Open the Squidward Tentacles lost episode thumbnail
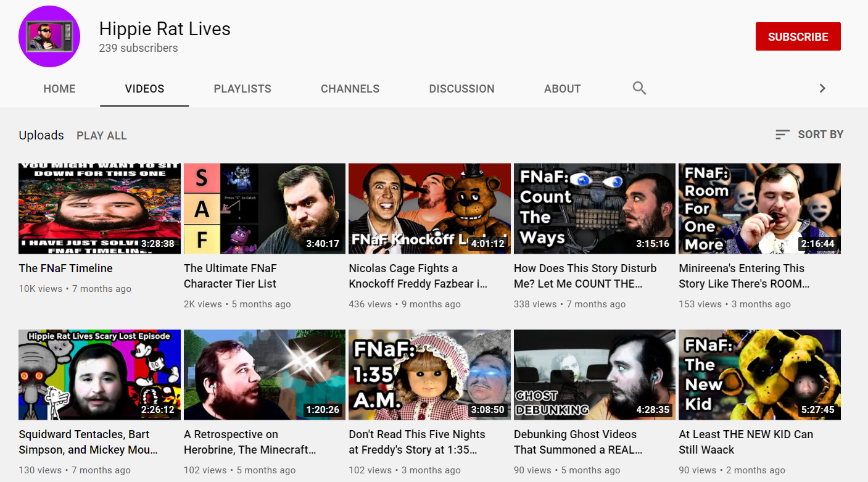The image size is (868, 482). [99, 375]
